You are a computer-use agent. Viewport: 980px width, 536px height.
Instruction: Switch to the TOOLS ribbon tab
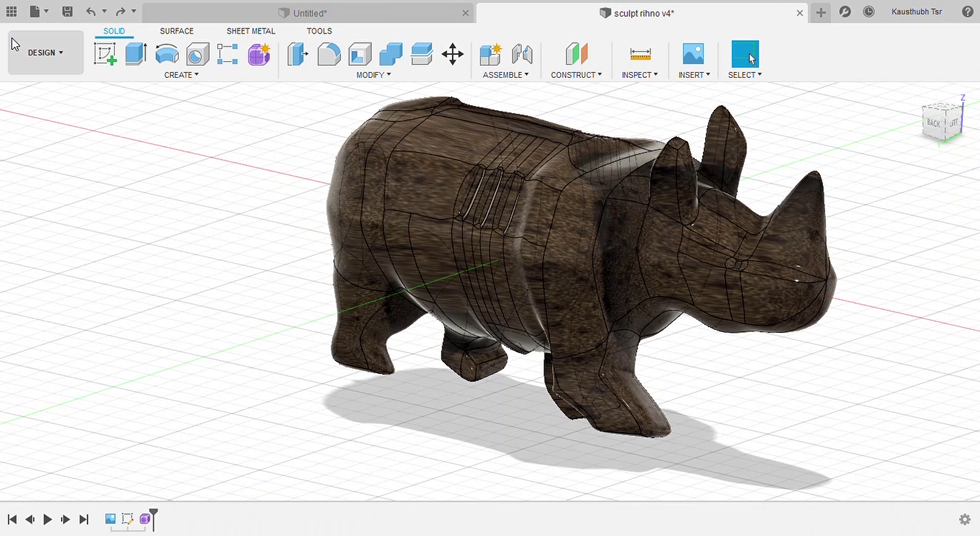point(319,31)
